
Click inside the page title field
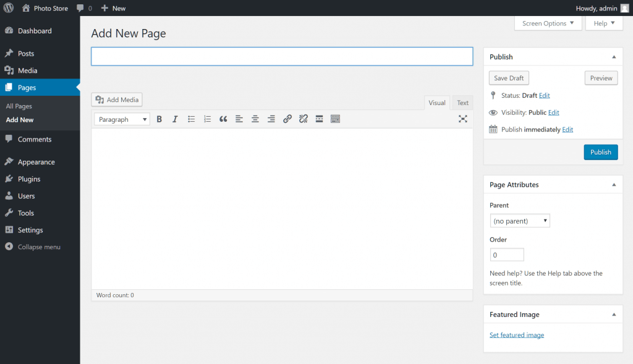coord(282,56)
